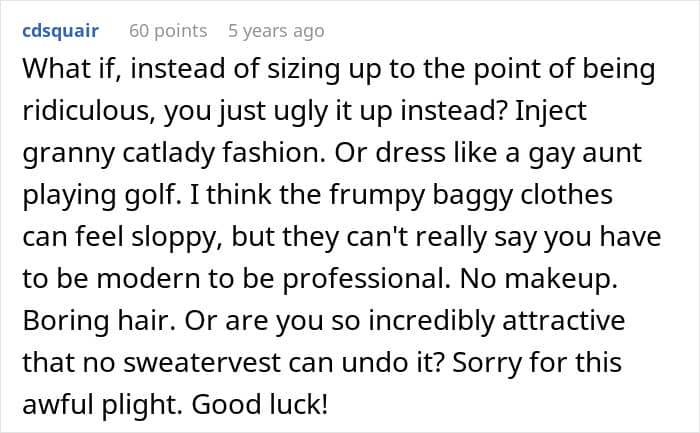
Task: Open the cdsquair user profile
Action: (61, 31)
